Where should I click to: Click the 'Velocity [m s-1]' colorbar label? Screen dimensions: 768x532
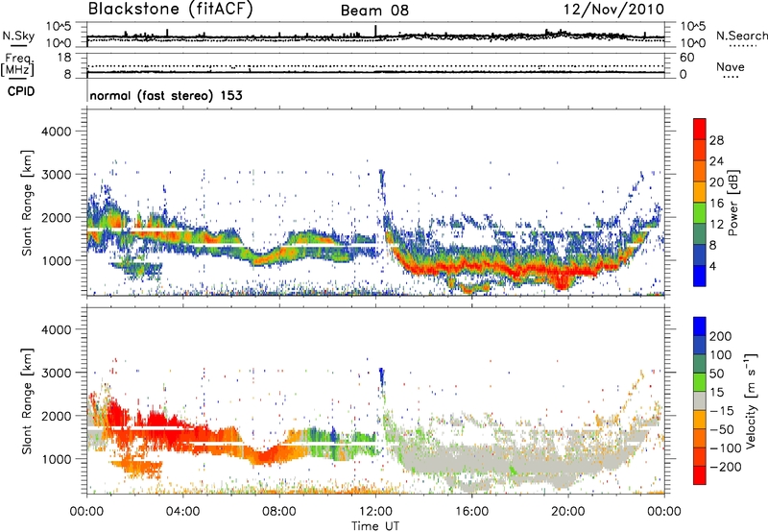pyautogui.click(x=751, y=400)
